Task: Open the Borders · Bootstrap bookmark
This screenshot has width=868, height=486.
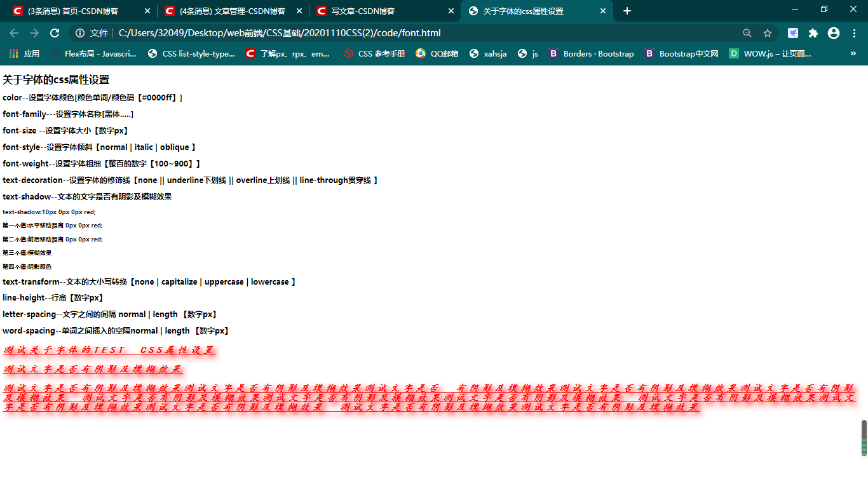Action: 591,54
